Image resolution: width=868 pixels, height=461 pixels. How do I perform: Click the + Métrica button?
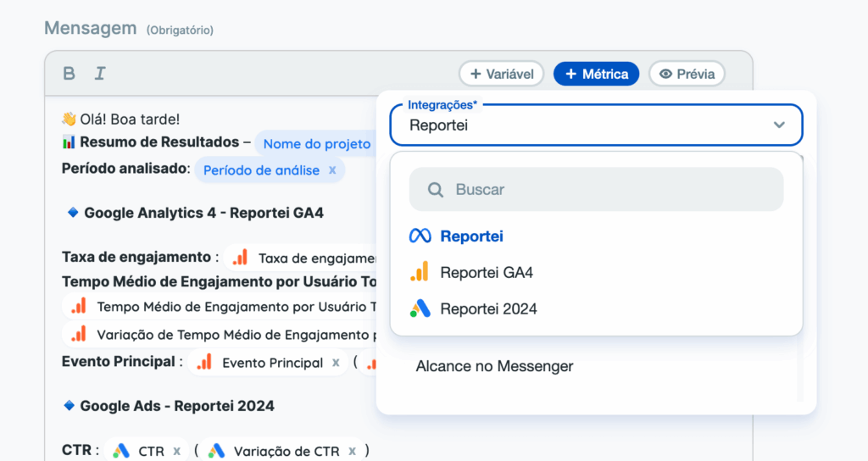(x=596, y=75)
